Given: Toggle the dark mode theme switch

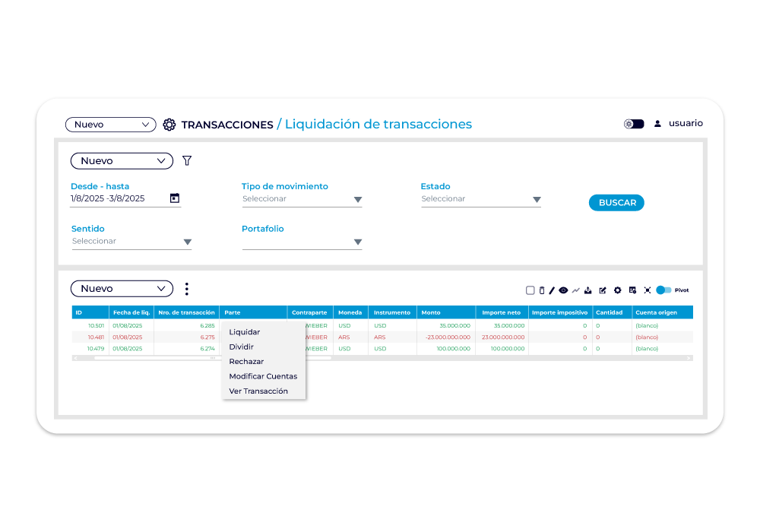Looking at the screenshot, I should click(634, 124).
